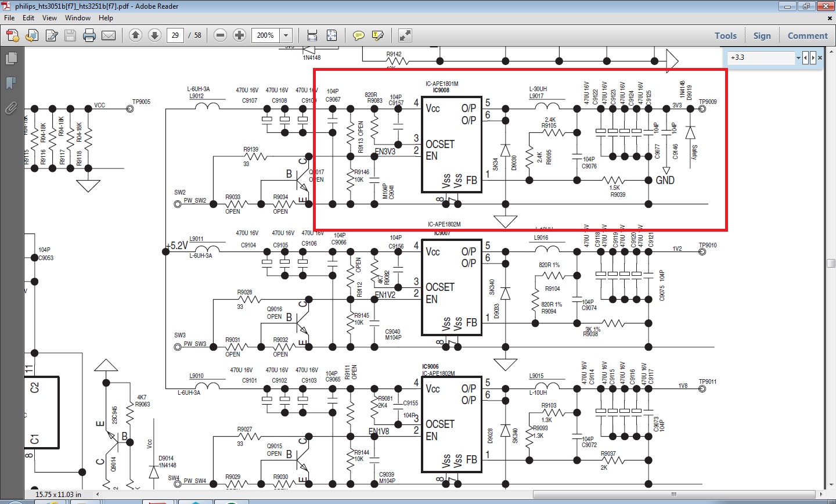Viewport: 836px width, 504px height.
Task: Click the +5.2V label in schematic
Action: (x=177, y=246)
